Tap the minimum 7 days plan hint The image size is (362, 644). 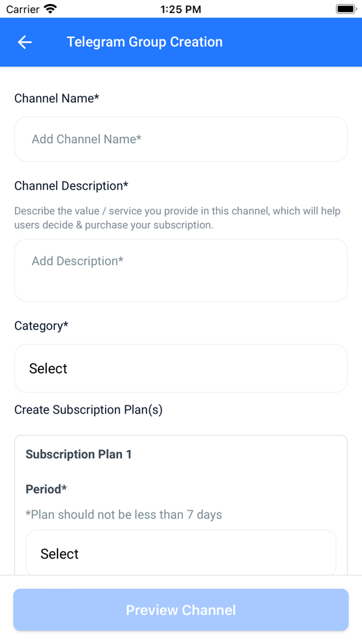123,515
